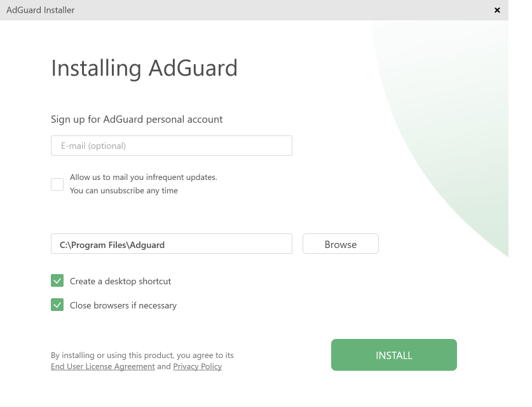532x407 pixels.
Task: Click the 'Allow us to mail you' label text
Action: click(143, 177)
